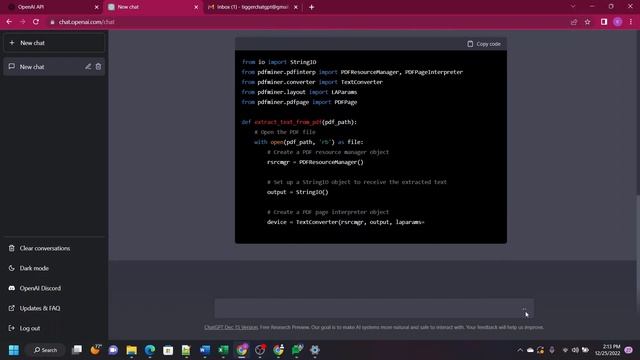The height and width of the screenshot is (360, 640).
Task: Bookmark this page with star icon
Action: tap(587, 22)
